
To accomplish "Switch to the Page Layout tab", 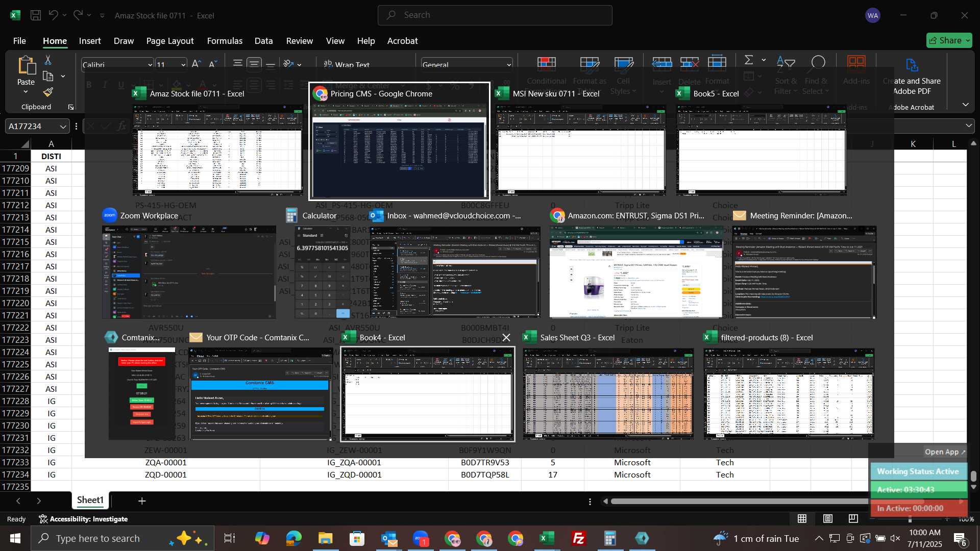I will coord(170,41).
